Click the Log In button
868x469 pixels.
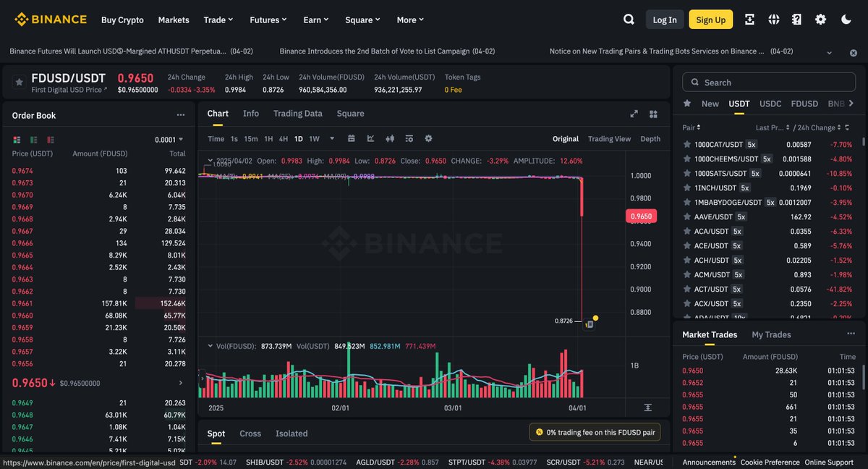coord(665,20)
